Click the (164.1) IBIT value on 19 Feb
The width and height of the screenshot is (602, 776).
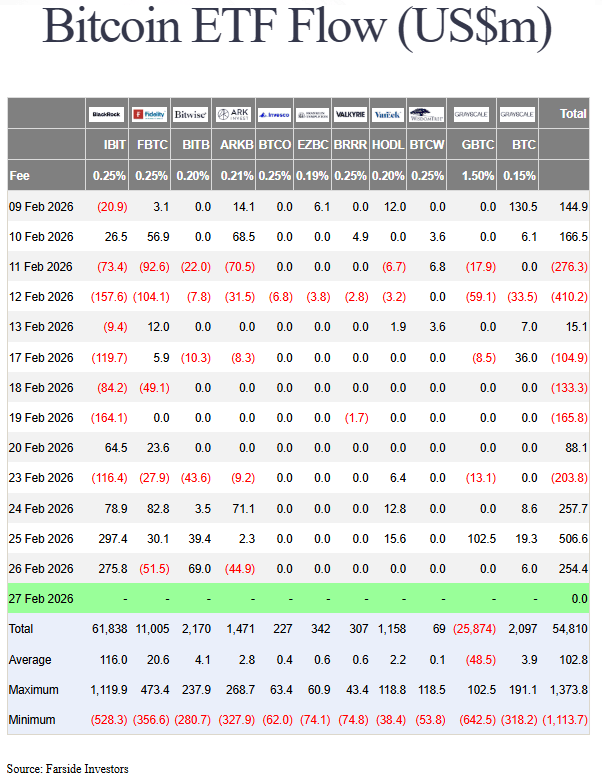pyautogui.click(x=109, y=418)
